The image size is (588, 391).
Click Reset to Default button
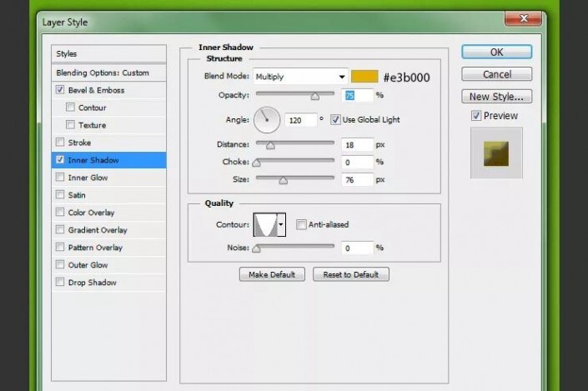pyautogui.click(x=350, y=275)
